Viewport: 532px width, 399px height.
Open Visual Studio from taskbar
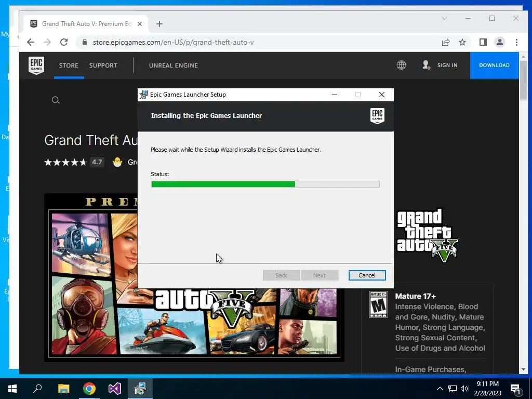(x=115, y=389)
